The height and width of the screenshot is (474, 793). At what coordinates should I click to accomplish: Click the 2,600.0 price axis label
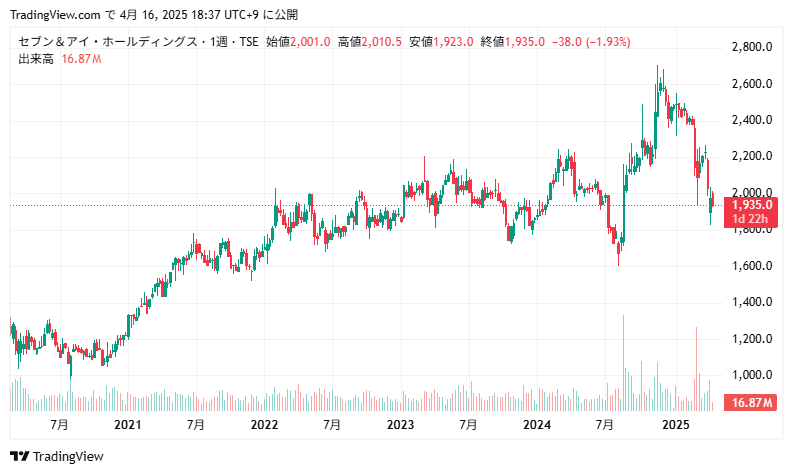(752, 83)
